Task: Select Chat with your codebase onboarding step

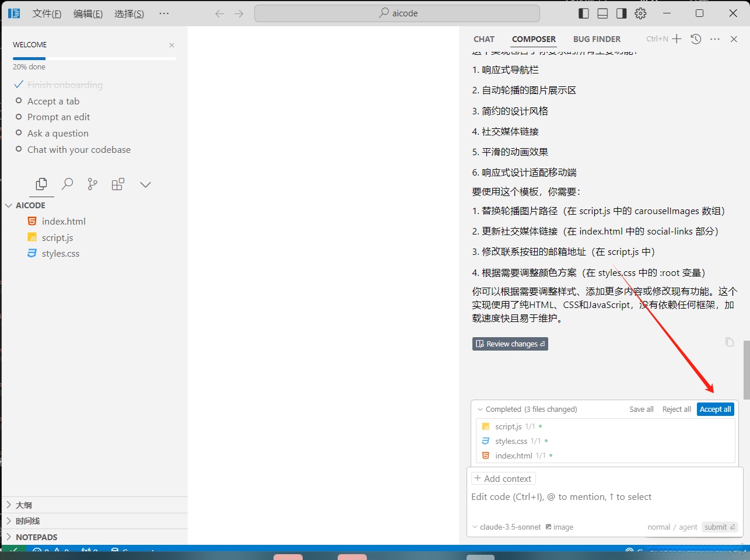Action: click(x=79, y=150)
